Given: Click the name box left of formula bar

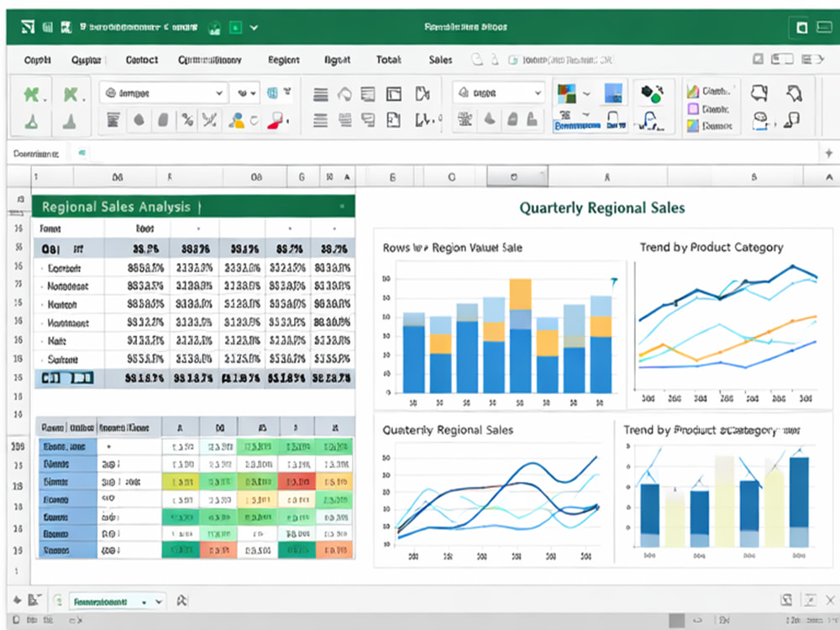Looking at the screenshot, I should pos(36,154).
